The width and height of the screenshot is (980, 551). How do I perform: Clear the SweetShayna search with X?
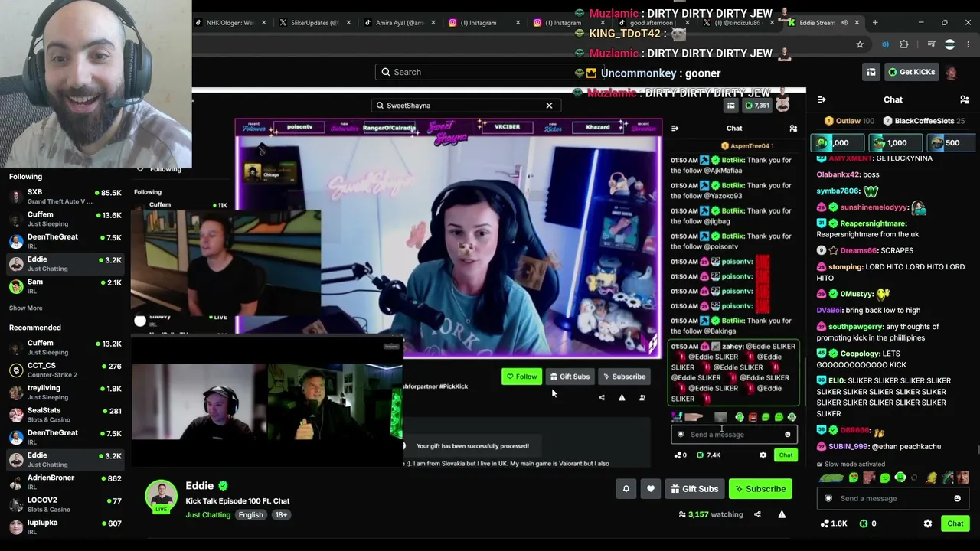coord(549,106)
